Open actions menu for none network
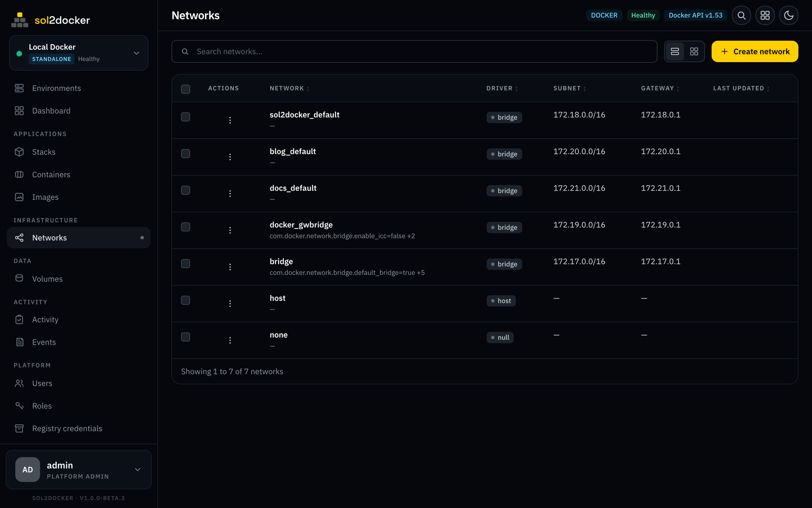Viewport: 812px width, 508px height. click(230, 340)
